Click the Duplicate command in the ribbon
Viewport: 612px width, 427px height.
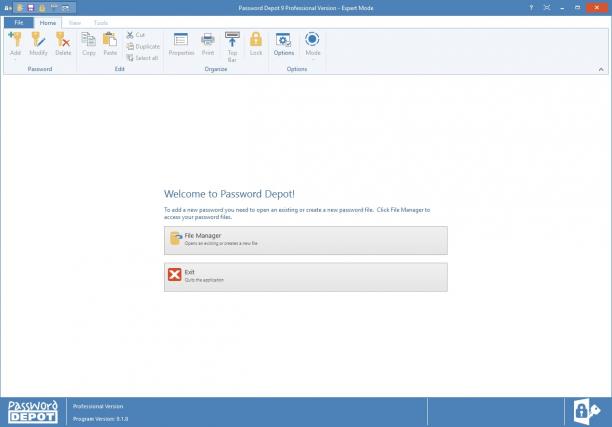tap(143, 46)
